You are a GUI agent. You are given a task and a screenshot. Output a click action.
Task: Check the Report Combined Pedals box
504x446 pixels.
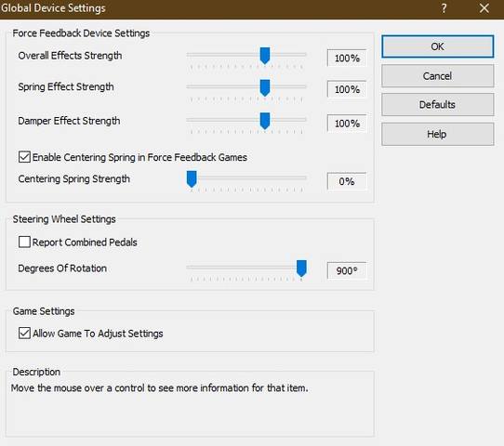click(x=24, y=242)
